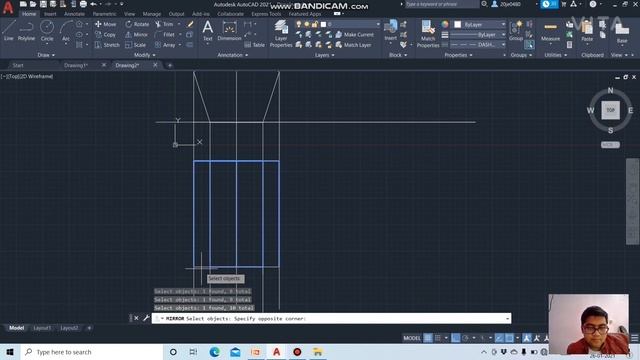Screen dimensions: 640x360
Task: Open the Manage ribbon tab
Action: tap(152, 14)
